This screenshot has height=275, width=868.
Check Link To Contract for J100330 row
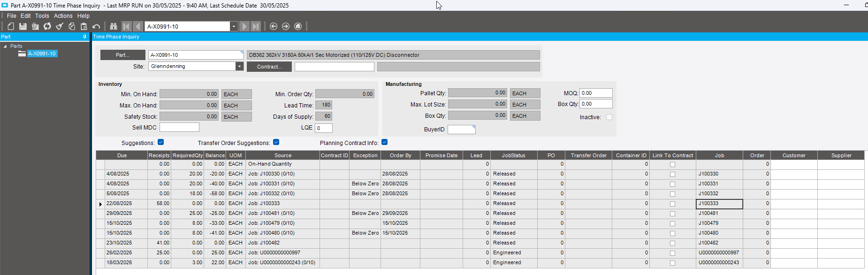click(672, 174)
